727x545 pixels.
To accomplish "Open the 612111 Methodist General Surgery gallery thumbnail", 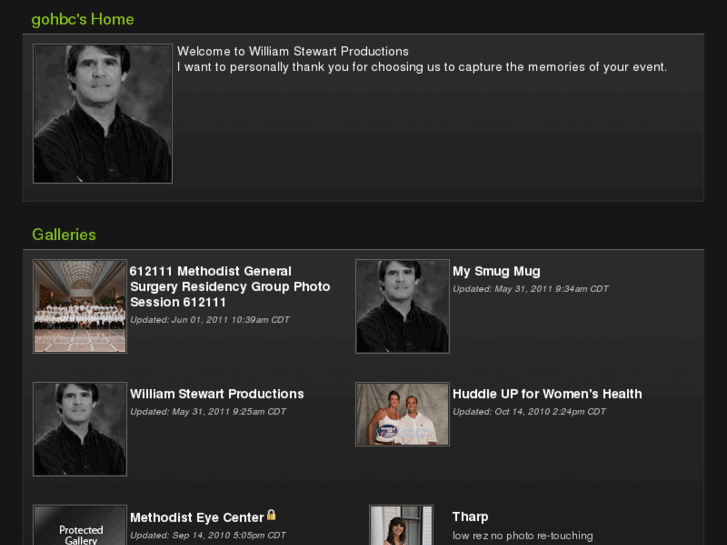I will point(80,306).
